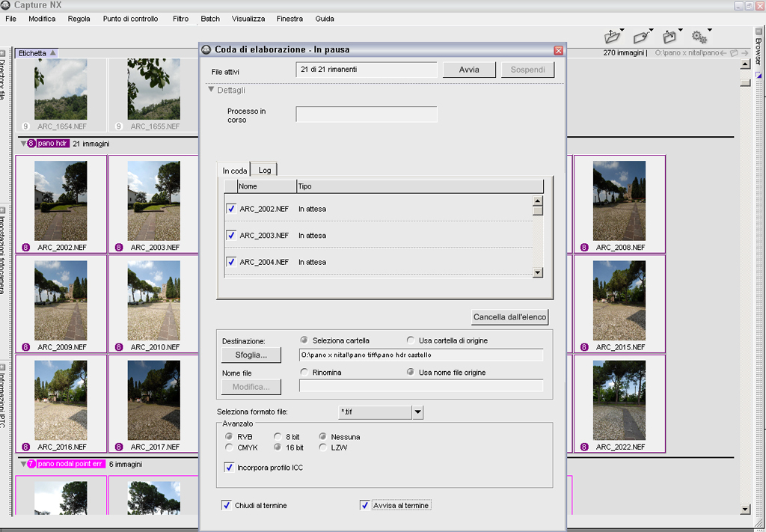Disable Chiudi al termine option
This screenshot has width=766, height=532.
(x=227, y=505)
